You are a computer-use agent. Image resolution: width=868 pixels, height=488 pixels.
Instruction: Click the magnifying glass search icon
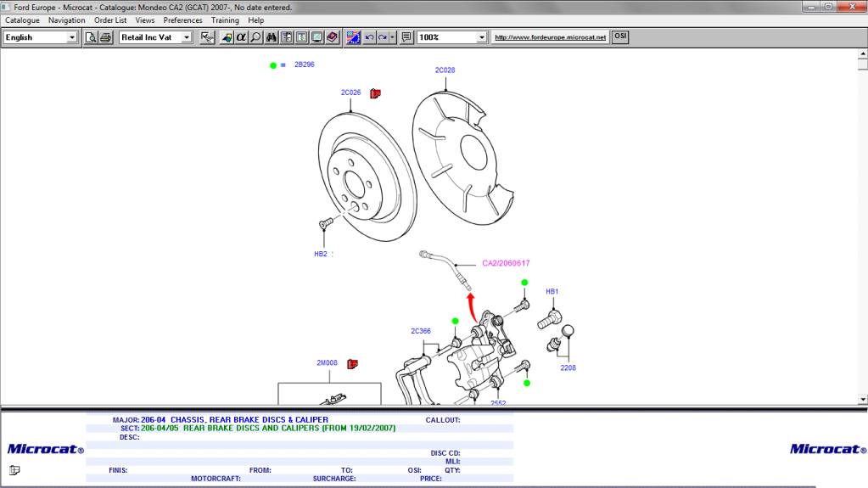[x=255, y=37]
